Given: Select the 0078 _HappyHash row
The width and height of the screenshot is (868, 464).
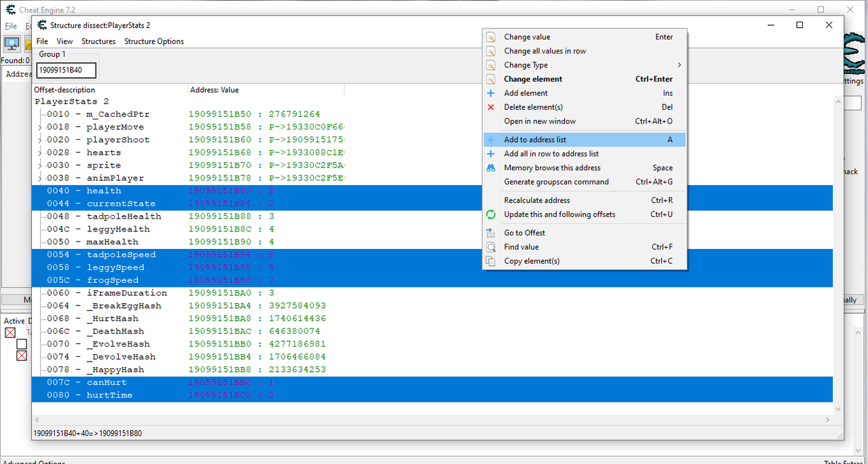Looking at the screenshot, I should [x=433, y=370].
